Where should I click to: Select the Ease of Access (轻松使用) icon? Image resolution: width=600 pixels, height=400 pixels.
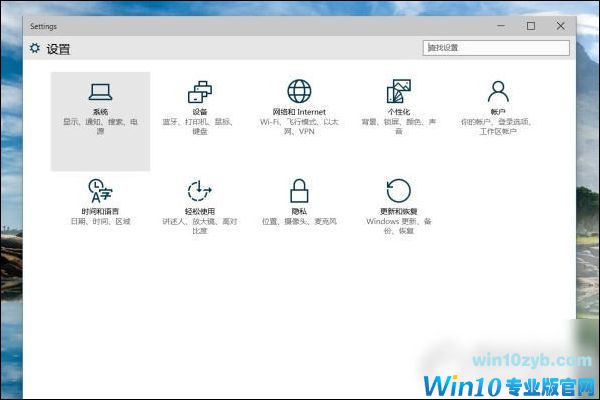(x=199, y=191)
